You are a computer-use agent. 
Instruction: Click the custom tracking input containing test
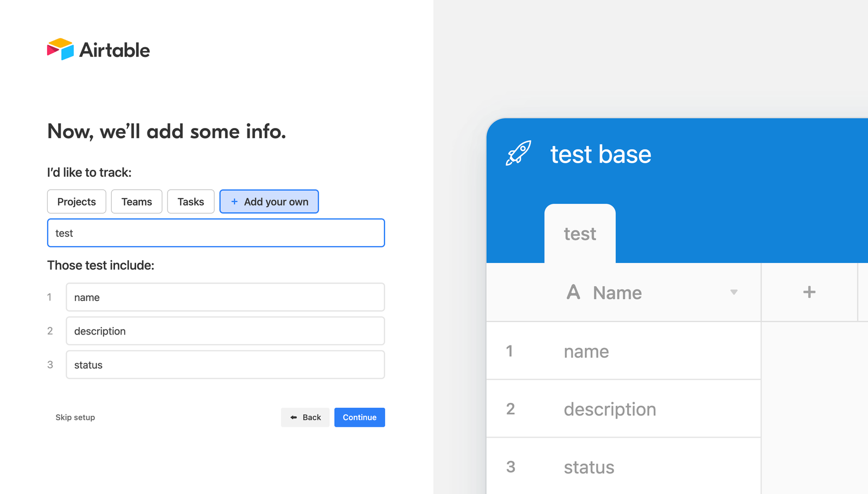tap(216, 233)
